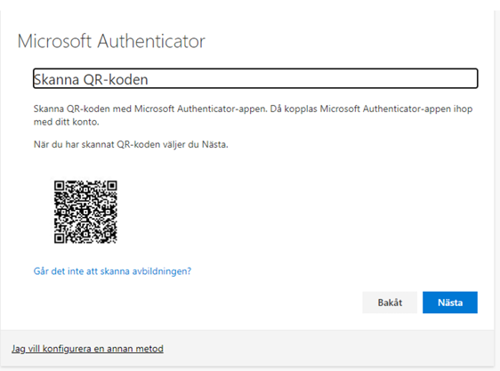Viewport: 500px width, 371px height.
Task: Click the QR code image
Action: click(86, 212)
